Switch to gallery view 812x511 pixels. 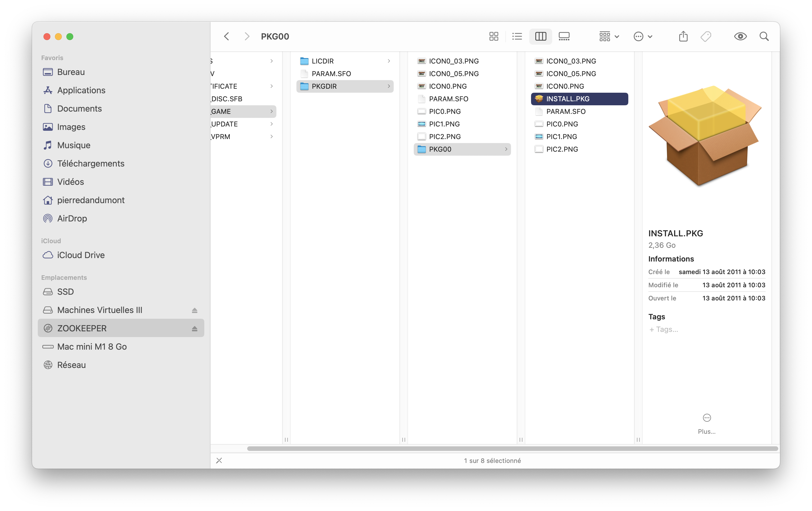pyautogui.click(x=564, y=36)
